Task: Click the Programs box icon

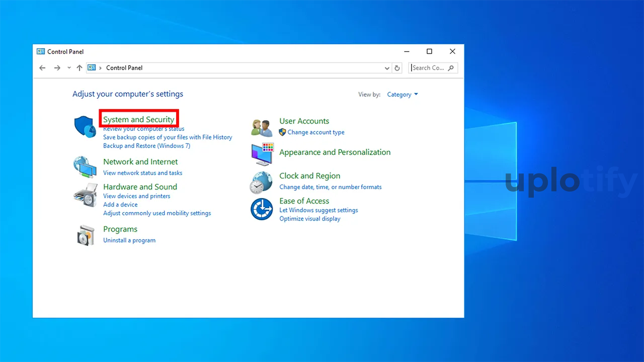Action: (86, 235)
